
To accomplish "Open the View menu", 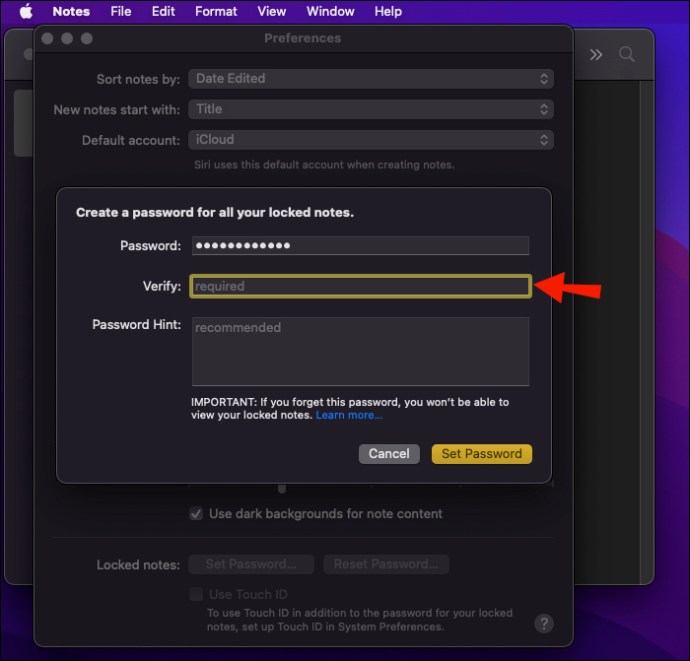I will (x=271, y=11).
